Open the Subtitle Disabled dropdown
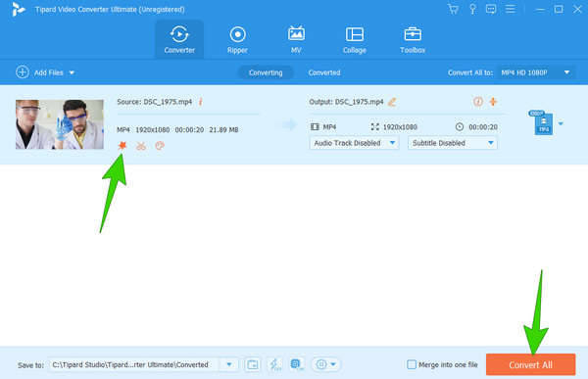This screenshot has height=379, width=588. (453, 143)
